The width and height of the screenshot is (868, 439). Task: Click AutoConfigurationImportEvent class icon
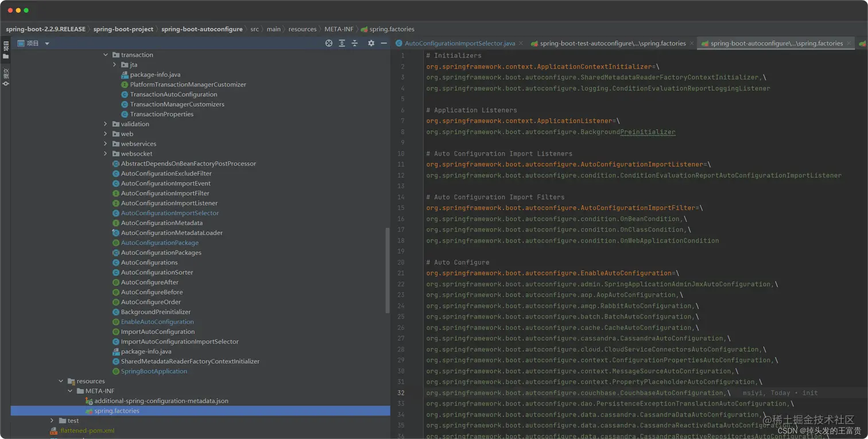116,184
